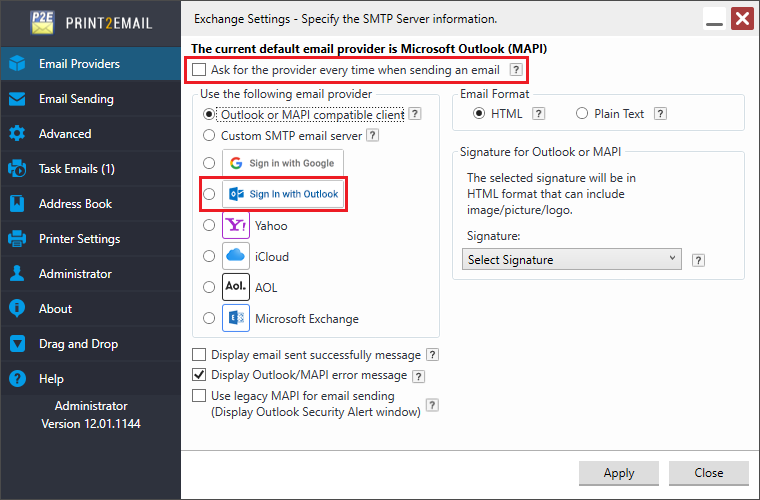Enable Display email sent successfully message
760x500 pixels.
pyautogui.click(x=199, y=355)
